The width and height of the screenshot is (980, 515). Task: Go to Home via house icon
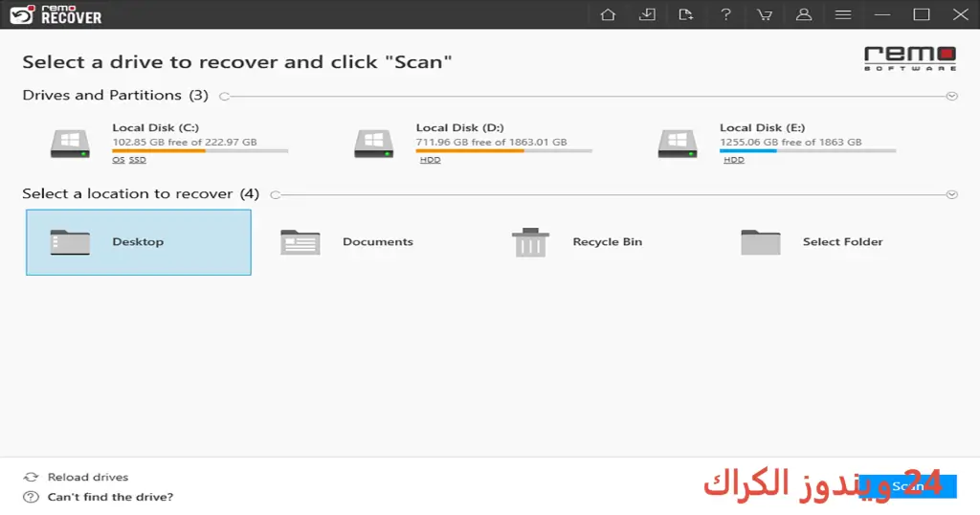(608, 14)
